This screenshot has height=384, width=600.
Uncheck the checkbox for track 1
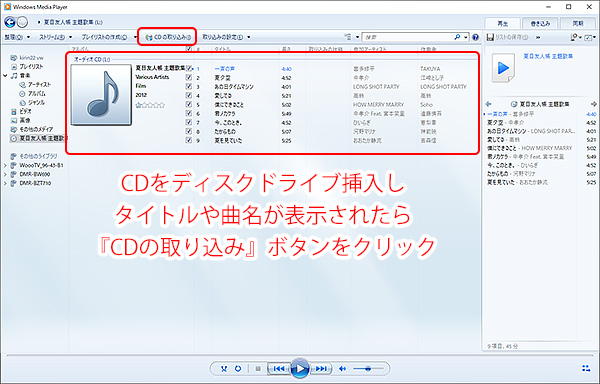tap(189, 68)
